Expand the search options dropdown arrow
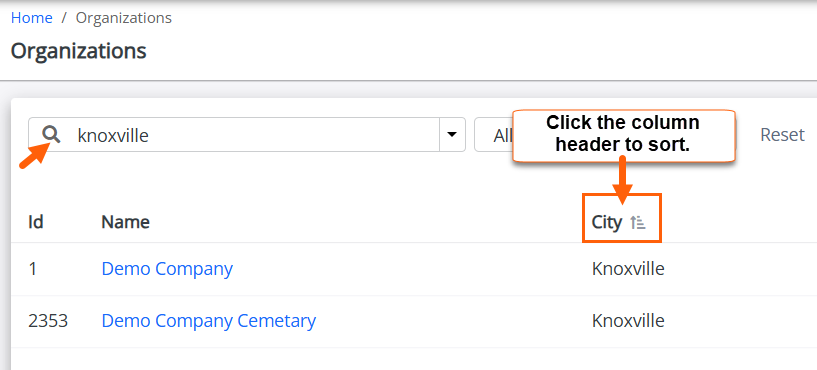Image resolution: width=817 pixels, height=370 pixels. point(452,134)
